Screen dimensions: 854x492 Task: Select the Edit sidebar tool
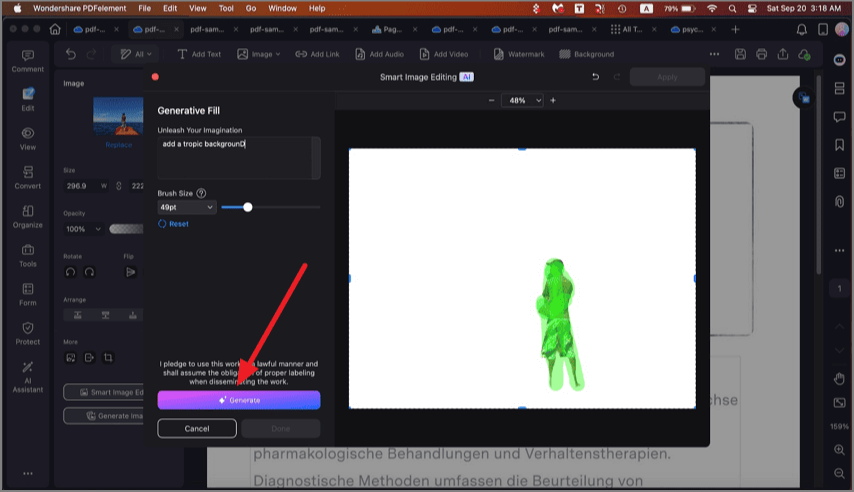(28, 100)
